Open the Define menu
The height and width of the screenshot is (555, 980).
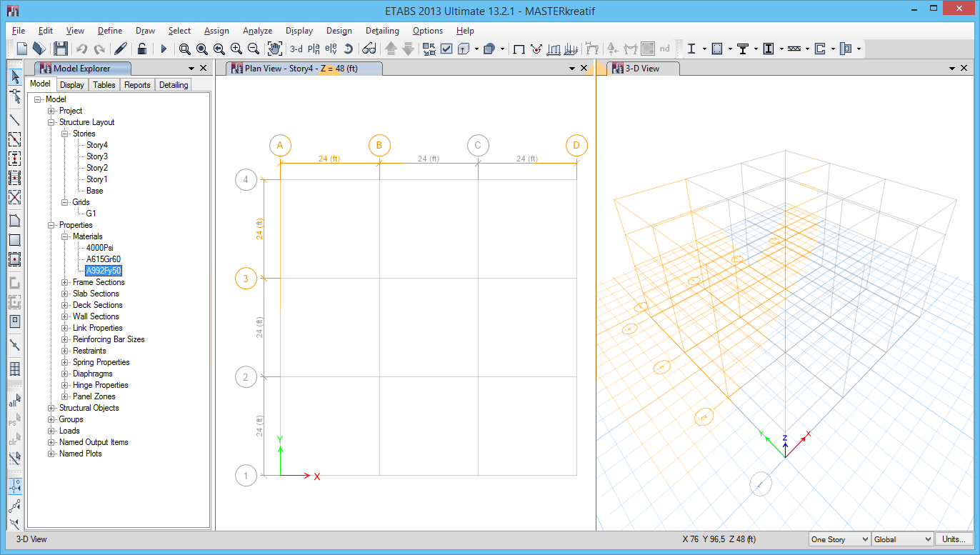(110, 31)
